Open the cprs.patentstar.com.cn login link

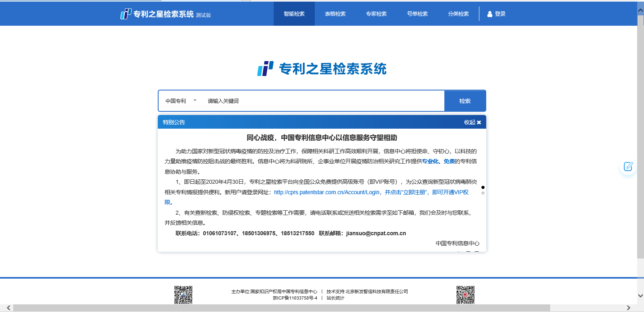(x=327, y=192)
